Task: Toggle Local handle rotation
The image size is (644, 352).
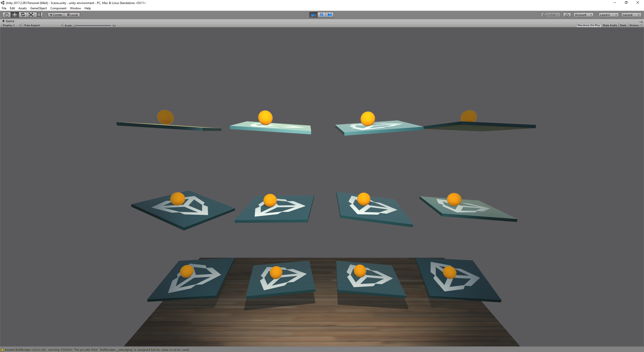Action: point(72,15)
